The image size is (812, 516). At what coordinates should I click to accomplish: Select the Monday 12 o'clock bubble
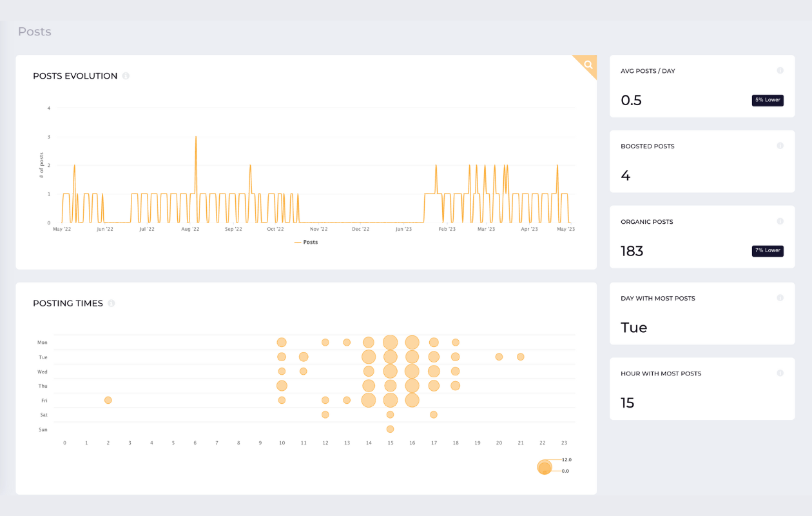[x=325, y=342]
